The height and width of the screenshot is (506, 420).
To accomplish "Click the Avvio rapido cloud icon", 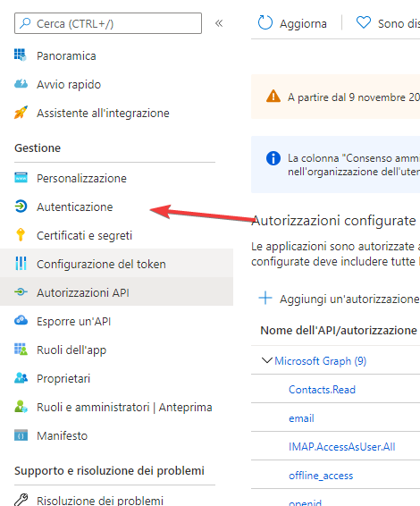I will tap(21, 84).
